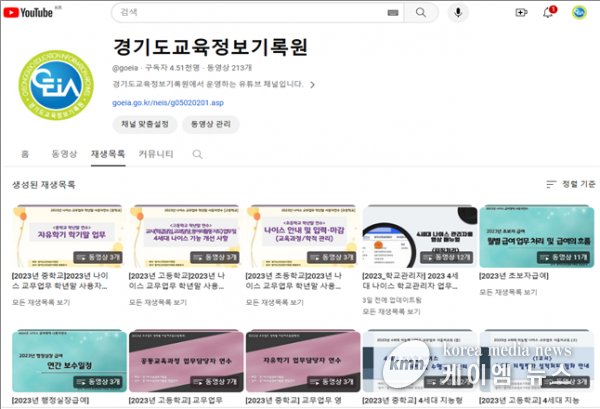The width and height of the screenshot is (600, 409).
Task: Click the 채널 맞춤설정 button
Action: click(145, 124)
